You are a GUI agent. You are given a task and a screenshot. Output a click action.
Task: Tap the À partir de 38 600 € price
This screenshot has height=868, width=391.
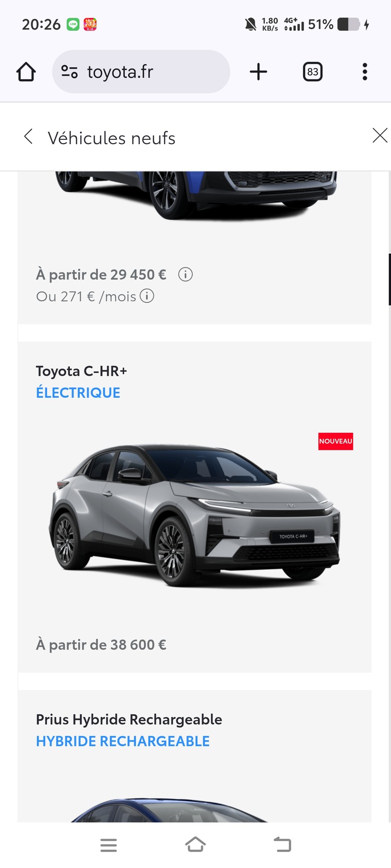[x=101, y=645]
